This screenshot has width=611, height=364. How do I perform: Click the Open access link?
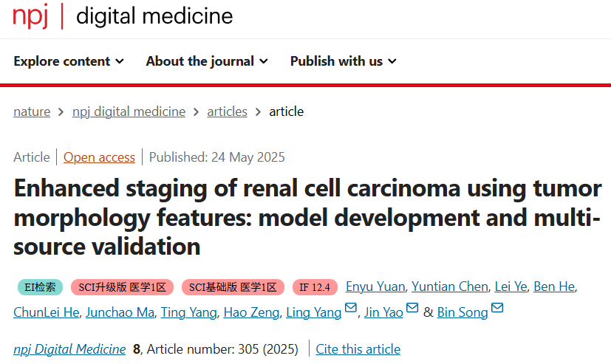coord(99,157)
